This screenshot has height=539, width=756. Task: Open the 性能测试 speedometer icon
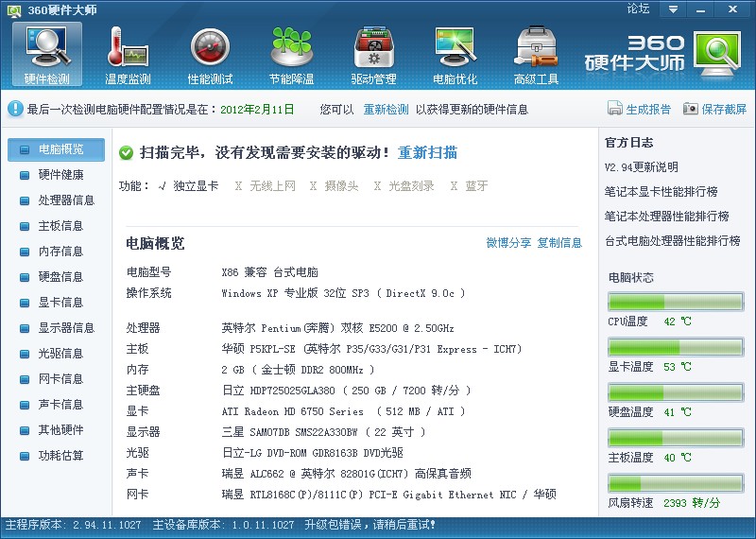point(210,47)
